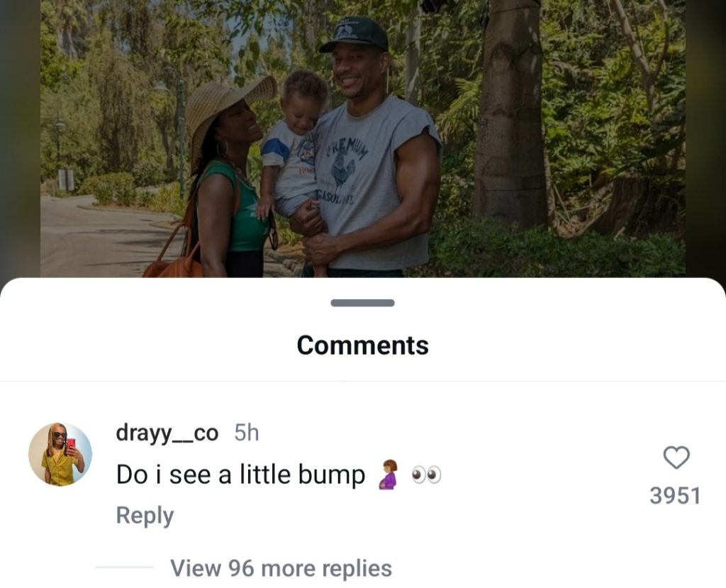This screenshot has height=588, width=726.
Task: Expand View 96 more replies
Action: point(281,568)
